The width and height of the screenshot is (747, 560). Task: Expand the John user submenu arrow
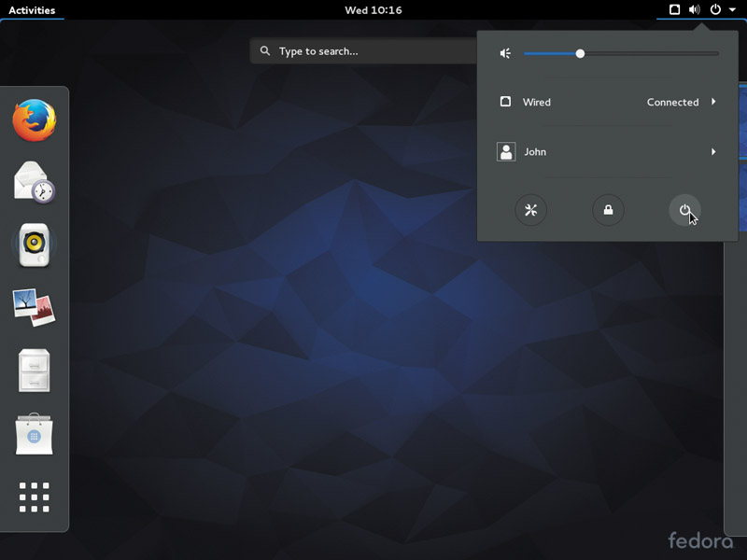[713, 151]
